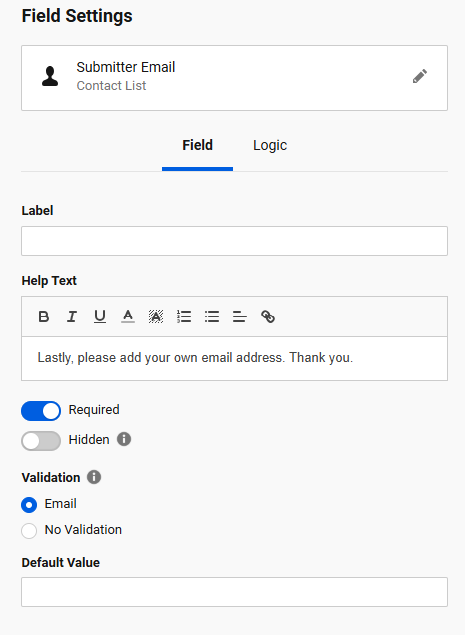Image resolution: width=465 pixels, height=635 pixels.
Task: Enable the Hidden toggle
Action: pyautogui.click(x=41, y=441)
